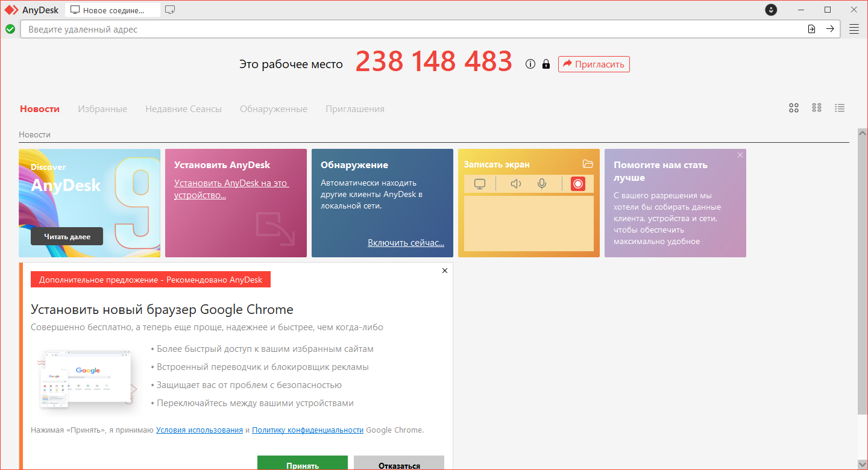
Task: Click the info icon beside workplace ID
Action: [x=530, y=64]
